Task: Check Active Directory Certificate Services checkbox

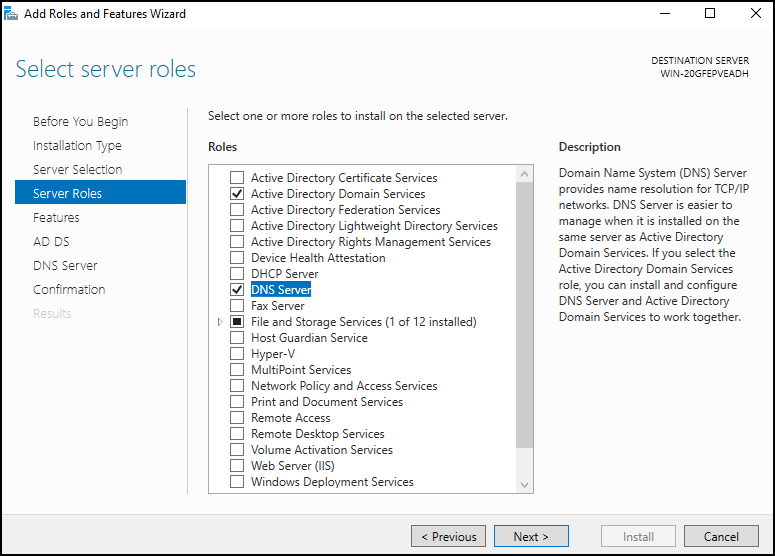Action: [x=237, y=177]
